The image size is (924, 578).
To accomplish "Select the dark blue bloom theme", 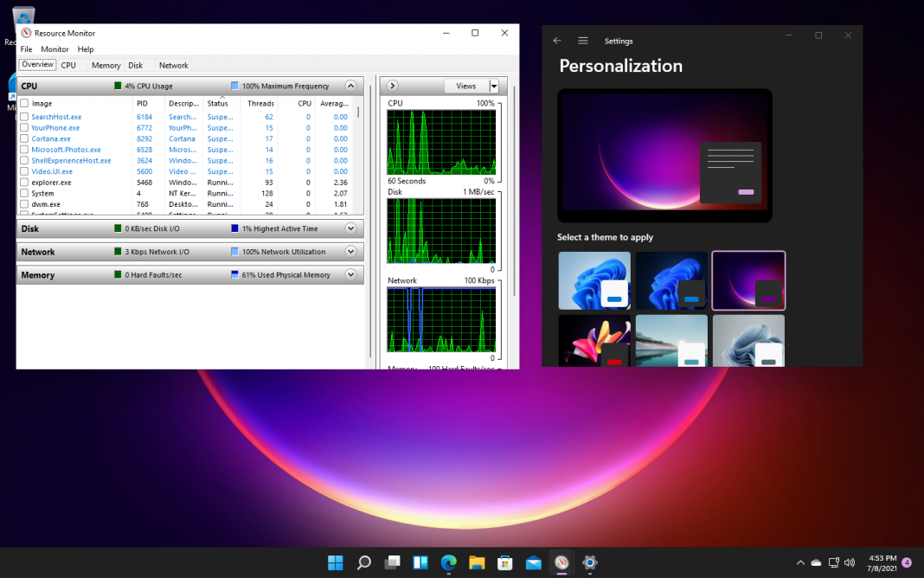I will (x=671, y=280).
